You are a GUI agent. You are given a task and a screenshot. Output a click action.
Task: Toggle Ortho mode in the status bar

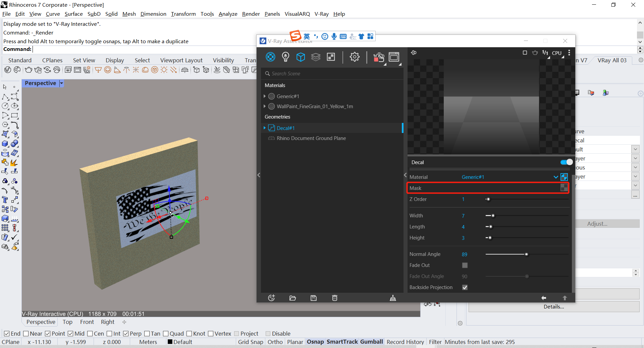275,342
